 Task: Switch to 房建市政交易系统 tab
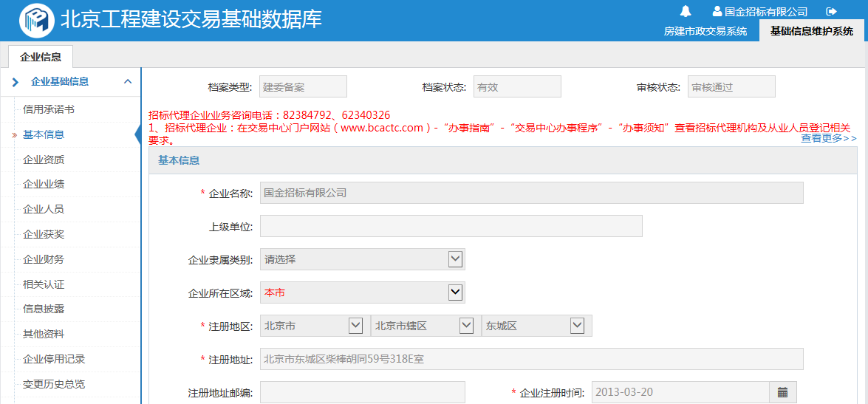pyautogui.click(x=705, y=31)
